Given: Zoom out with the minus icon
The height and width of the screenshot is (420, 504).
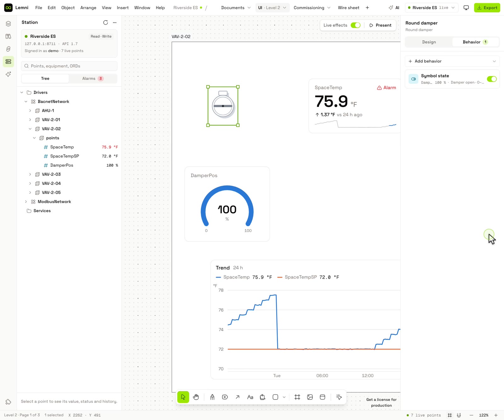Looking at the screenshot, I should pyautogui.click(x=471, y=415).
